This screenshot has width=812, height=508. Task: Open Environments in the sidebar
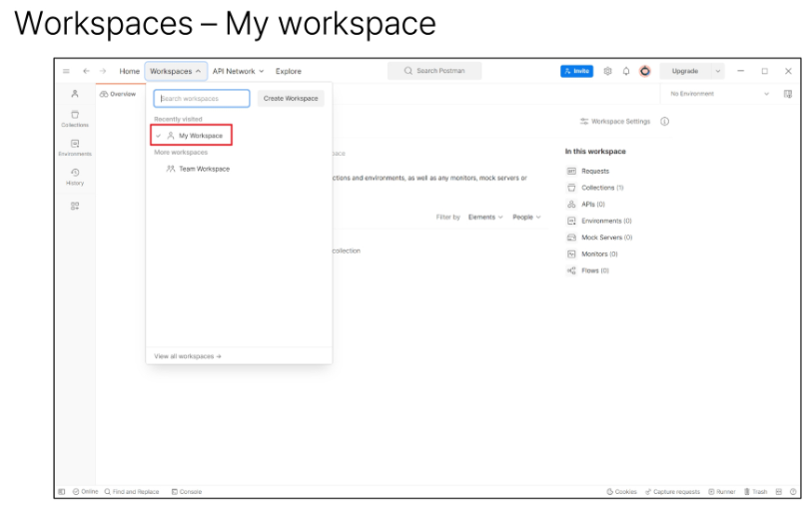pyautogui.click(x=75, y=148)
